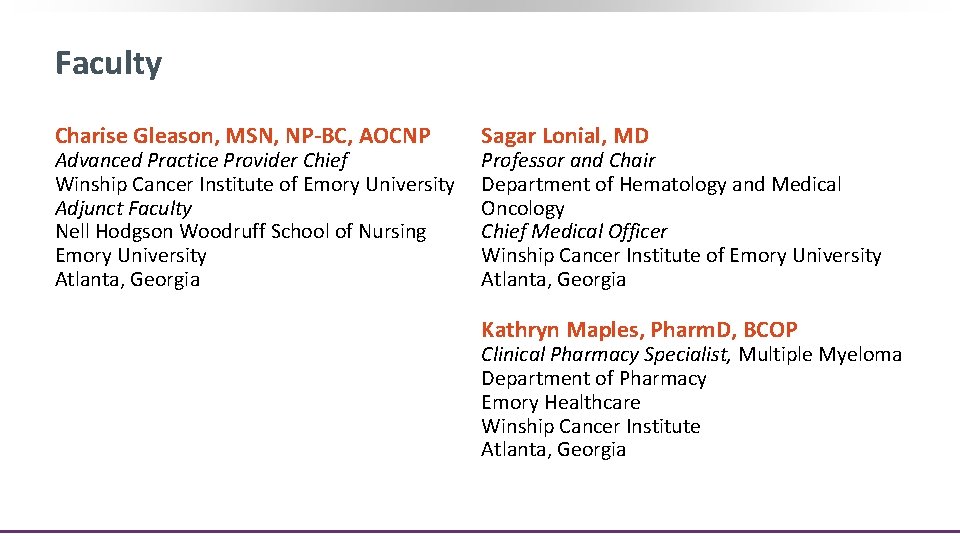Click Emory University line below School of Nursing
The height and width of the screenshot is (540, 960).
131,256
